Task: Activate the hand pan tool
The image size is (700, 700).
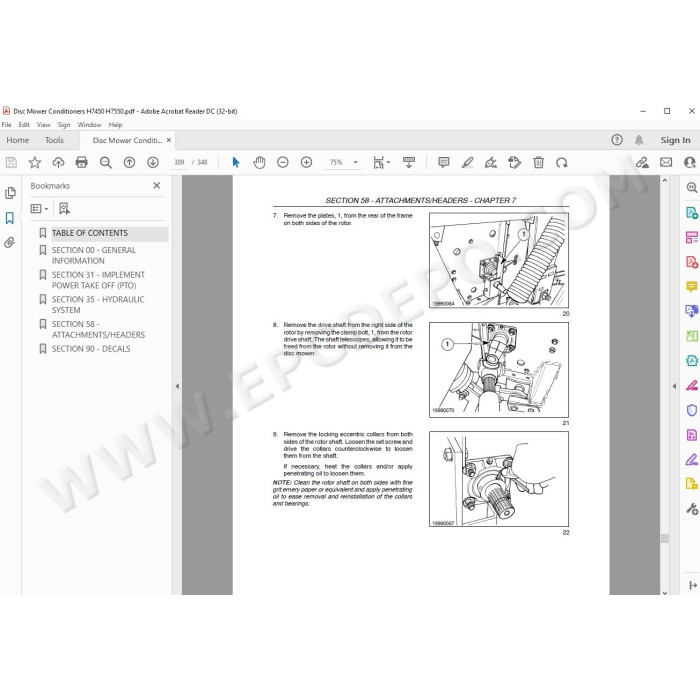Action: click(x=259, y=162)
